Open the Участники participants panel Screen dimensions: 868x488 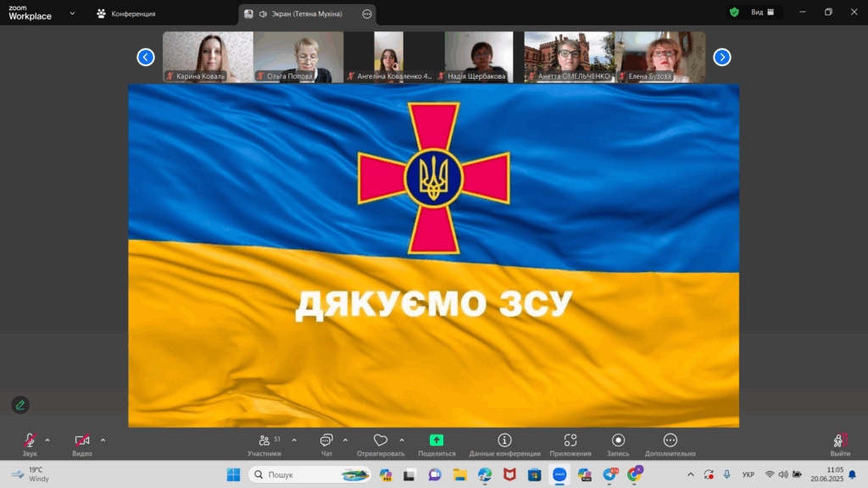click(264, 444)
